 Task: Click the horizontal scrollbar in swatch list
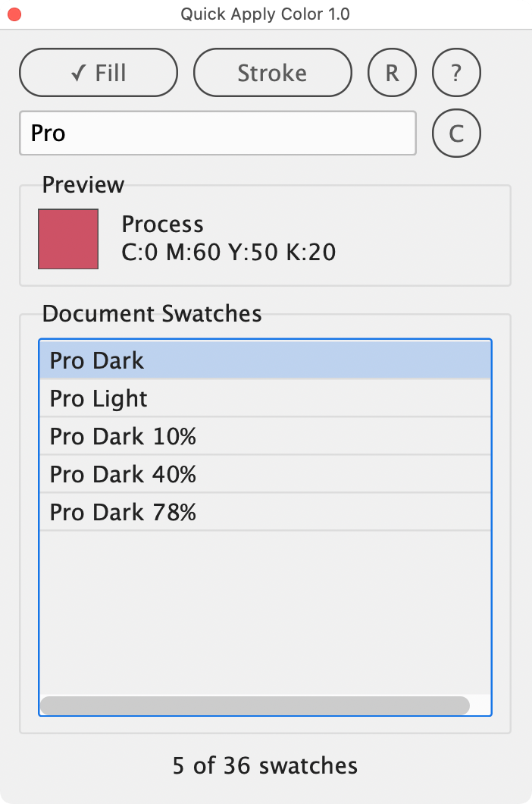pyautogui.click(x=255, y=705)
